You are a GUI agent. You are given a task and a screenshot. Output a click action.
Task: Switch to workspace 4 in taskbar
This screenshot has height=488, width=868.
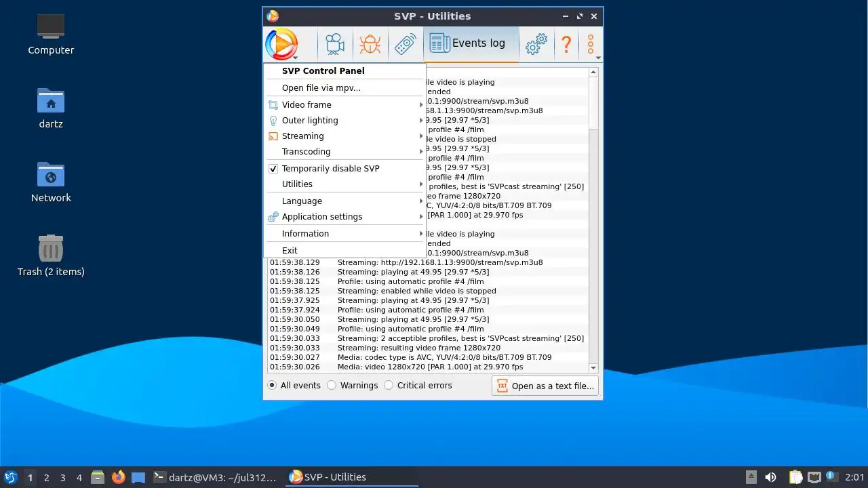(79, 477)
